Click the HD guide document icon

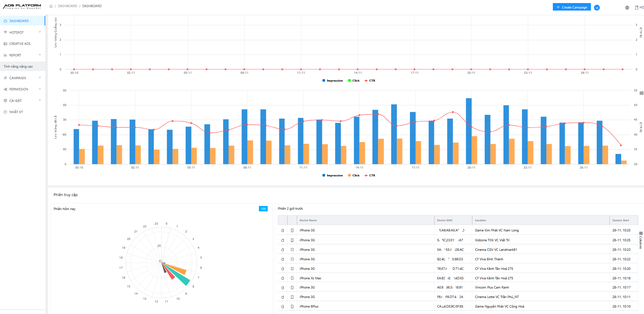point(637,7)
